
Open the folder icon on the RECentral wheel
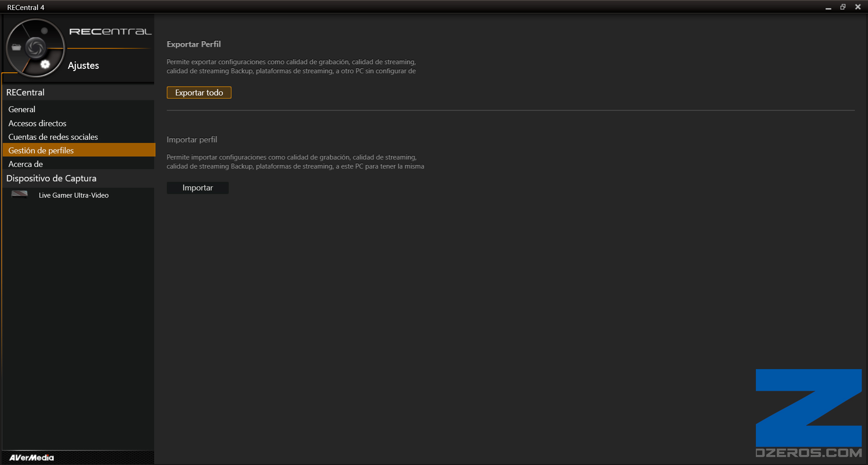click(x=17, y=47)
